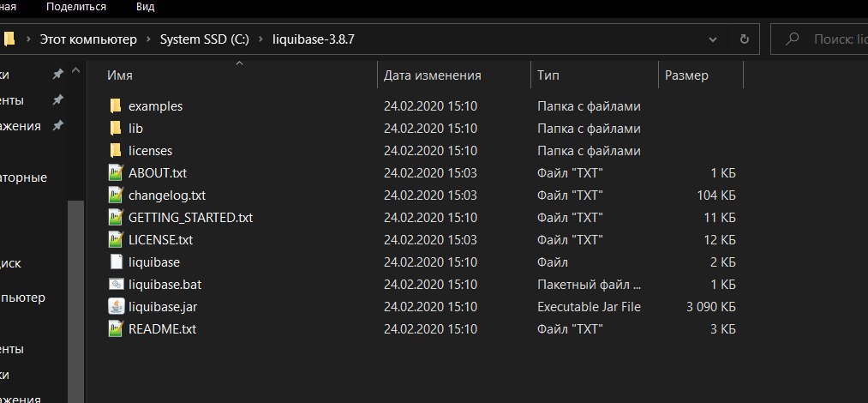
Task: Click the GETTING_STARTED.txt file icon
Action: point(115,218)
